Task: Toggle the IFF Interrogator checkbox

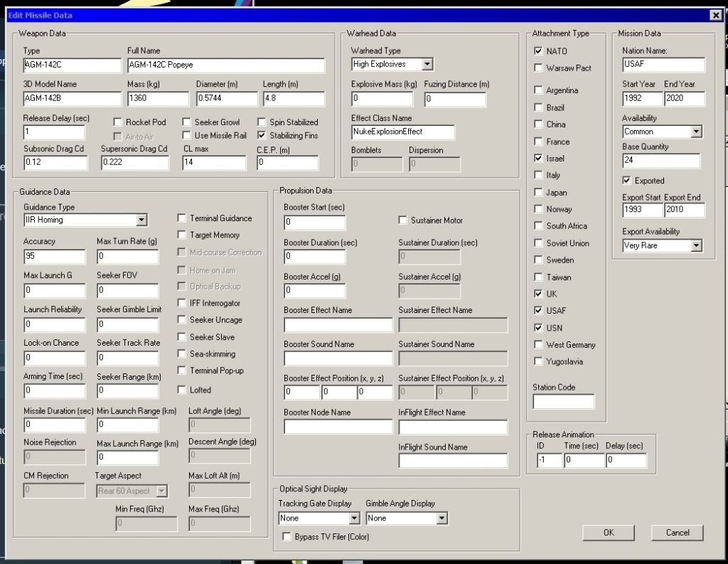Action: tap(181, 303)
